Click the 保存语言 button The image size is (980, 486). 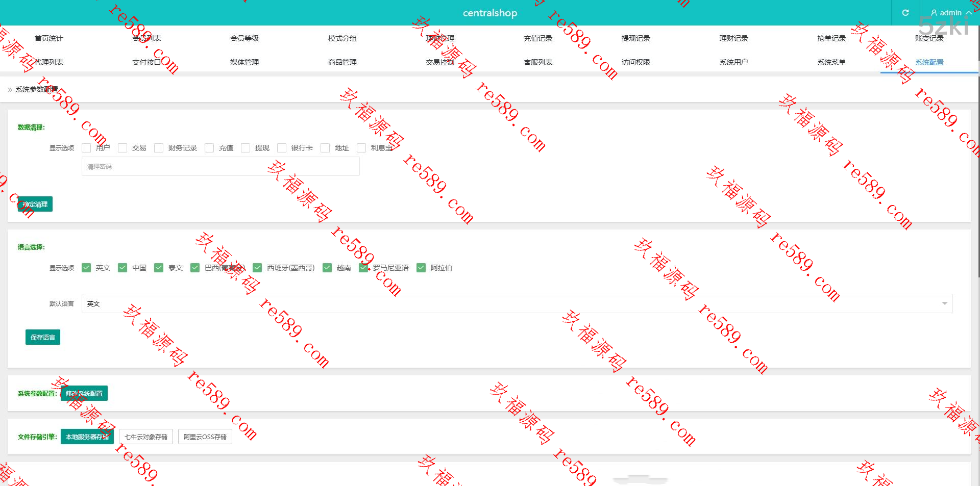(43, 337)
